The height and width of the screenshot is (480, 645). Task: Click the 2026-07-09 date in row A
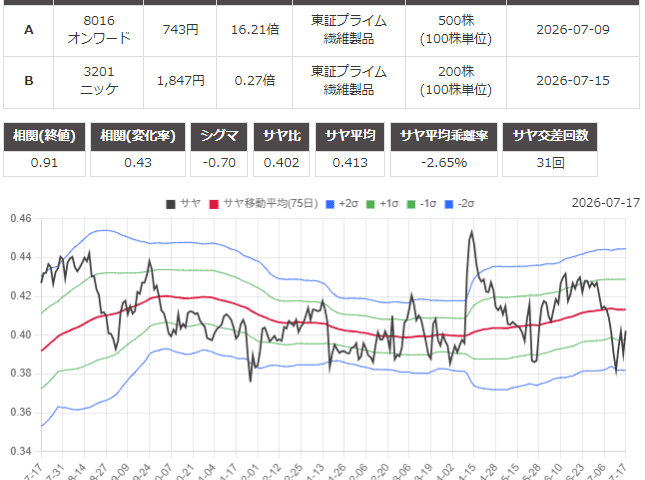click(x=573, y=30)
